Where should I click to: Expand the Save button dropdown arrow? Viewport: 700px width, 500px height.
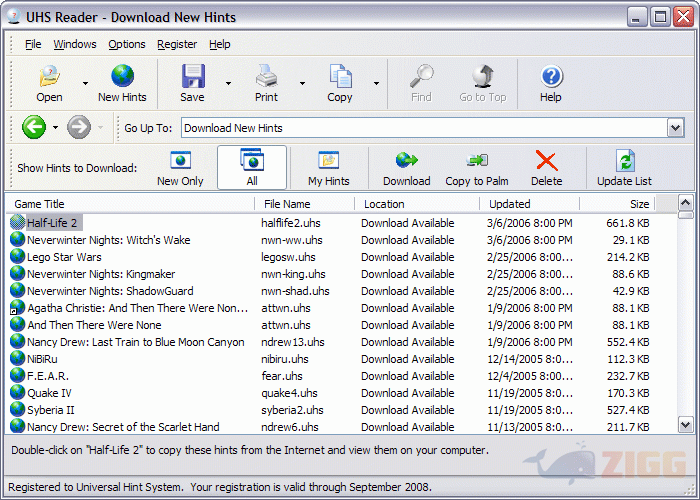(228, 83)
